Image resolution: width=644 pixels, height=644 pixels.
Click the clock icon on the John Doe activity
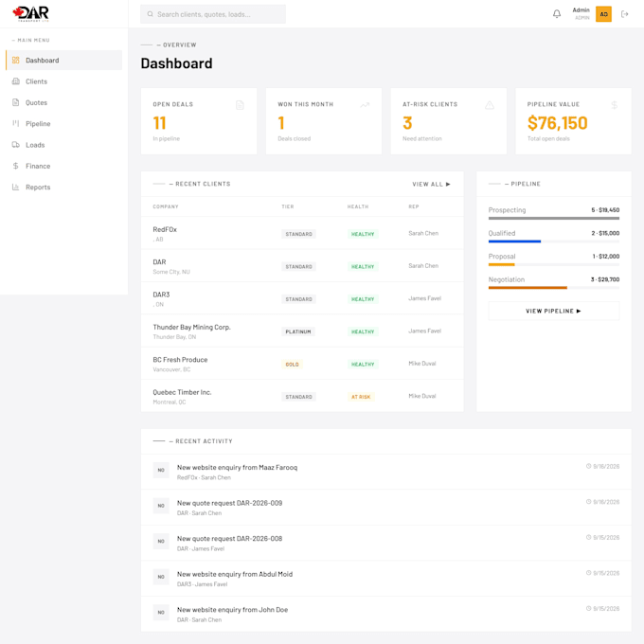click(x=588, y=609)
